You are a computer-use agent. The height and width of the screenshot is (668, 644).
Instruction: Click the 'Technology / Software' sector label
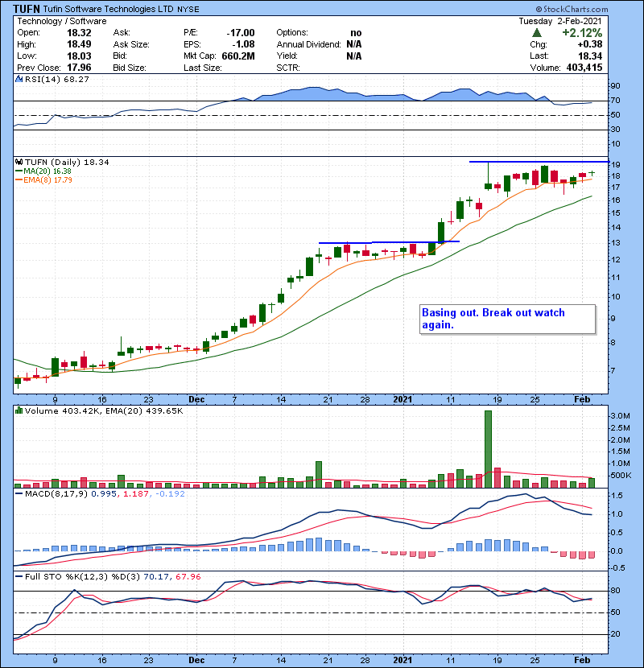point(62,21)
